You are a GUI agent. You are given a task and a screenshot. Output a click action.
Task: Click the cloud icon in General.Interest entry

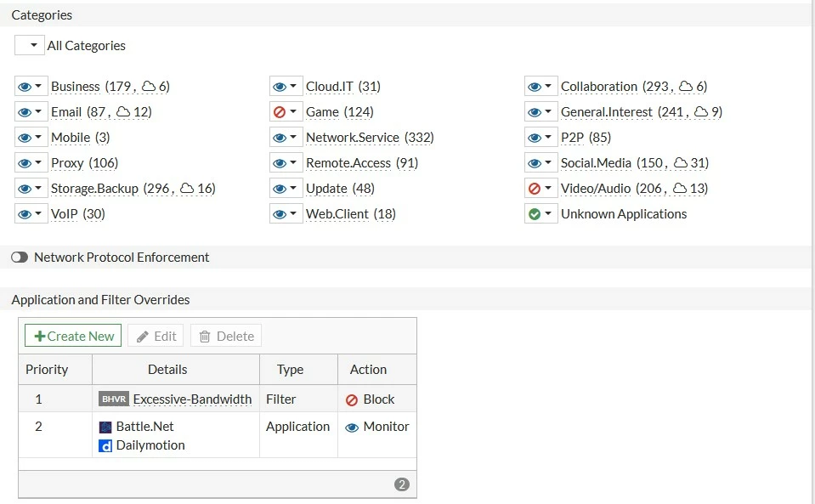coord(701,111)
